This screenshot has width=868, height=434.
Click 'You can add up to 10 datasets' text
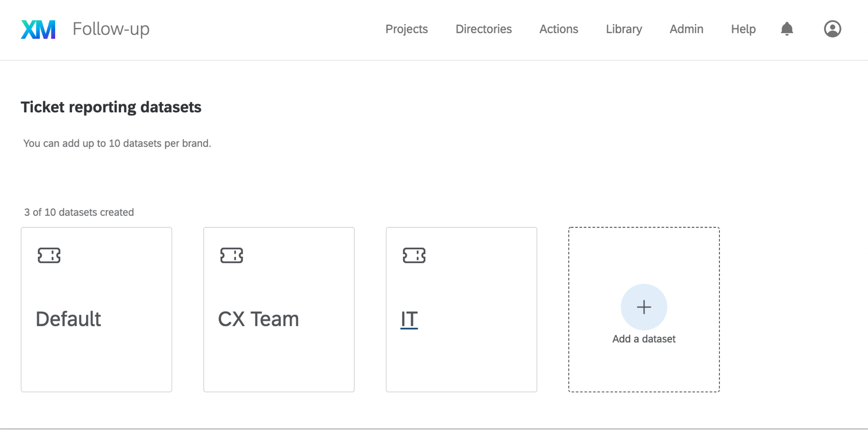117,143
